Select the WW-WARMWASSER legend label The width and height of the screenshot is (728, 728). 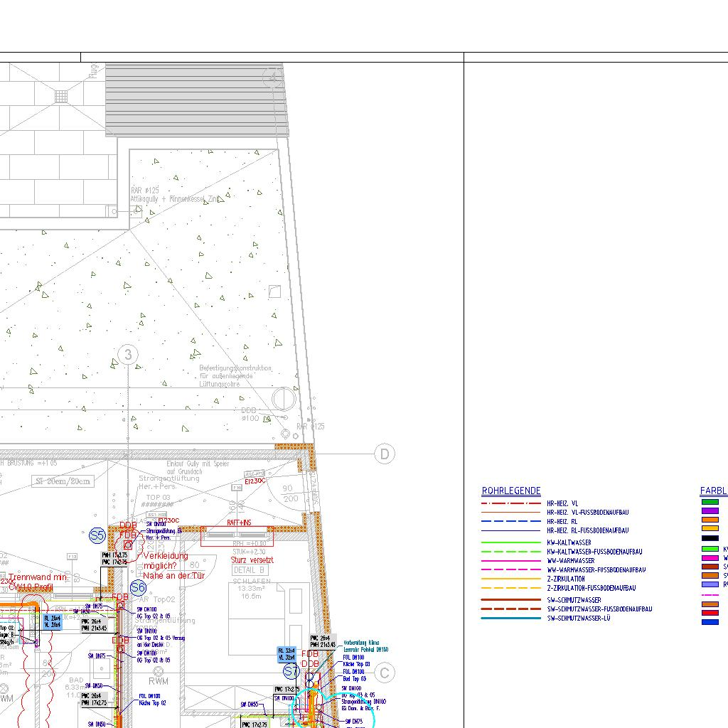coord(570,561)
